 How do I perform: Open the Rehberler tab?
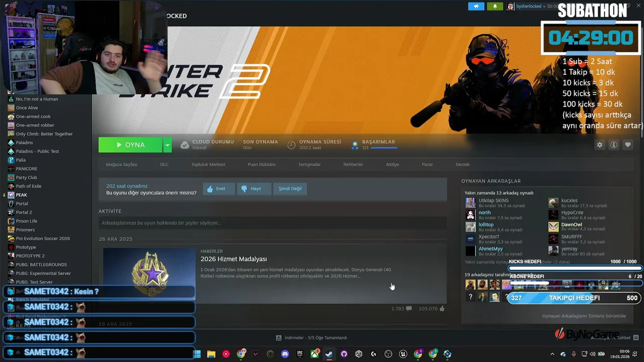[x=353, y=164]
